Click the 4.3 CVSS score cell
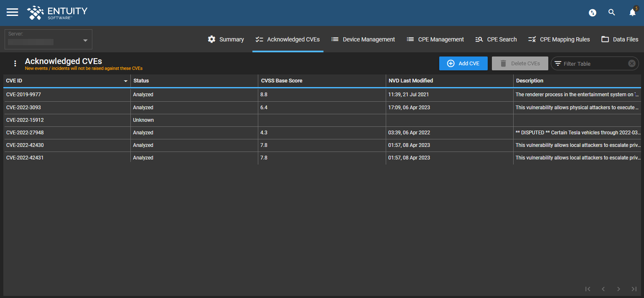The width and height of the screenshot is (644, 298). pos(322,133)
